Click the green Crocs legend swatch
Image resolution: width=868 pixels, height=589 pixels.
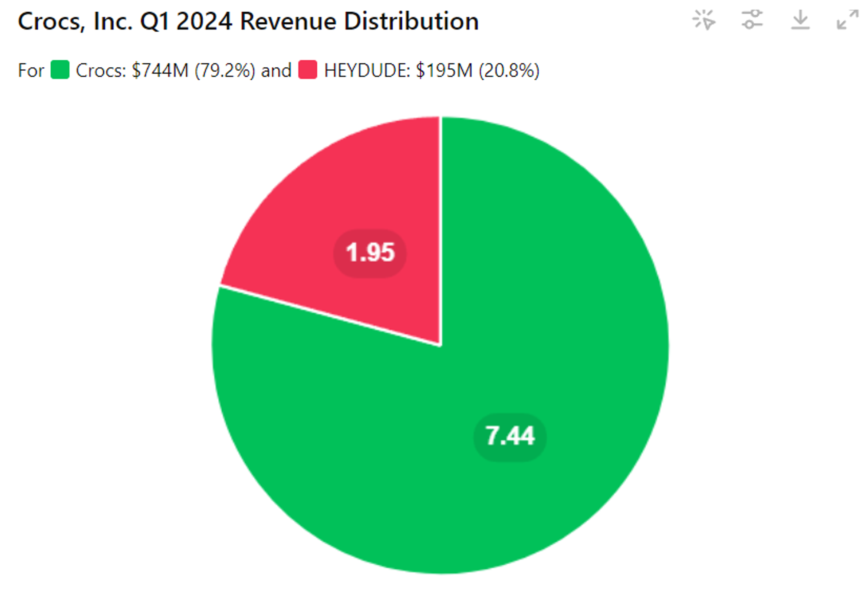point(60,70)
